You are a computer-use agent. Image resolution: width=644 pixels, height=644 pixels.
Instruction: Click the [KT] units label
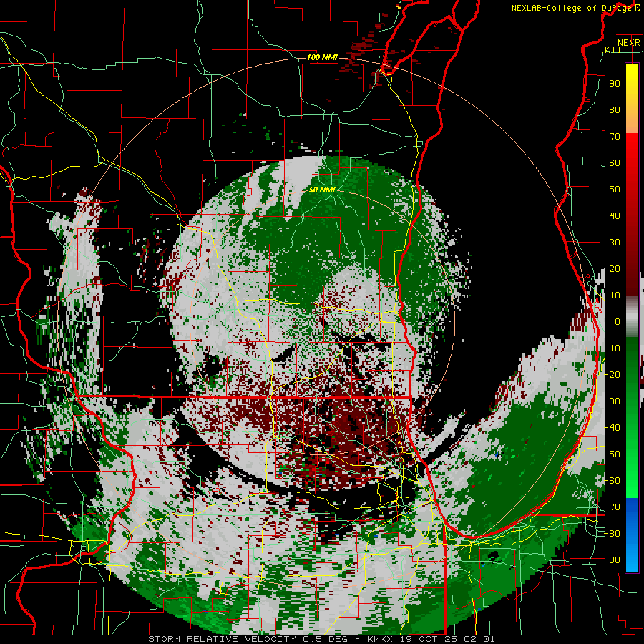pyautogui.click(x=611, y=49)
